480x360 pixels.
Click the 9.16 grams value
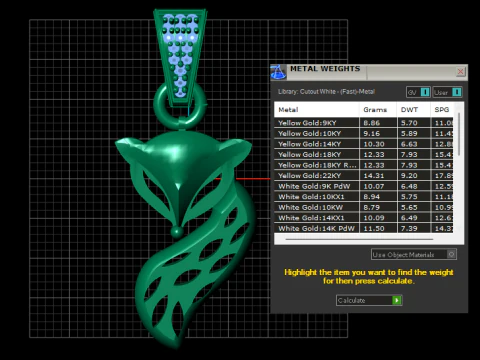coord(372,133)
